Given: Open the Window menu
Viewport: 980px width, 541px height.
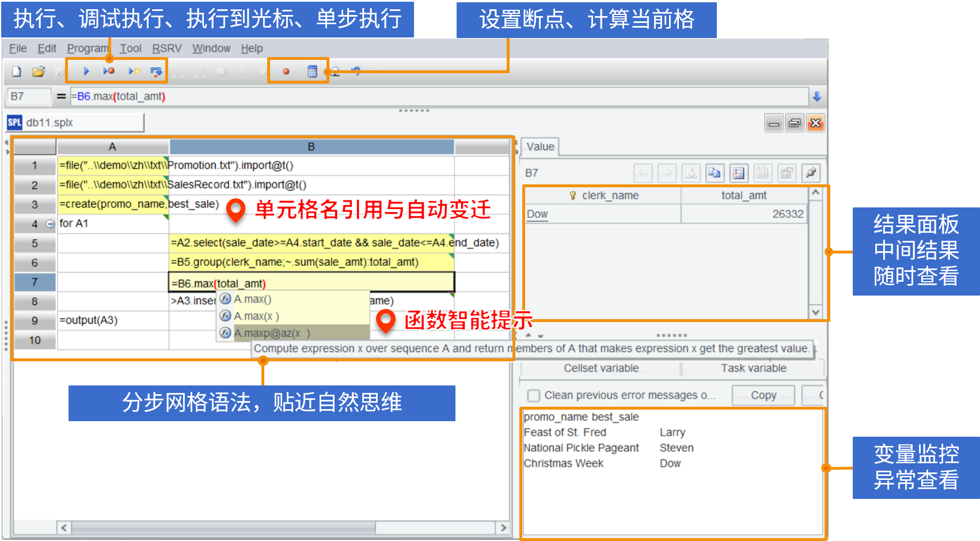Looking at the screenshot, I should (x=211, y=48).
